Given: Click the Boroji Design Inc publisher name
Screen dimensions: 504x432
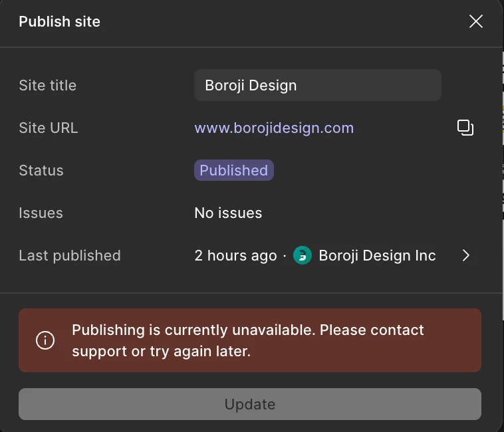Looking at the screenshot, I should coord(377,256).
